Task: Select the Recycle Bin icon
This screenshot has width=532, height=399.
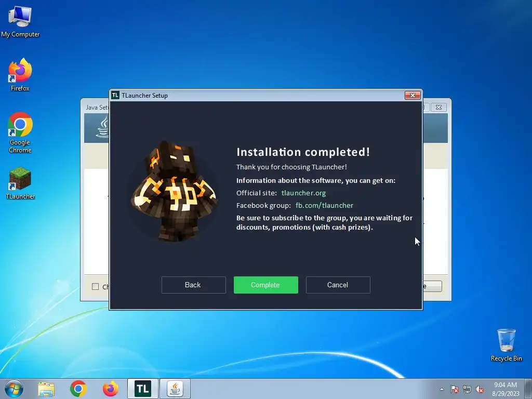Action: point(506,345)
